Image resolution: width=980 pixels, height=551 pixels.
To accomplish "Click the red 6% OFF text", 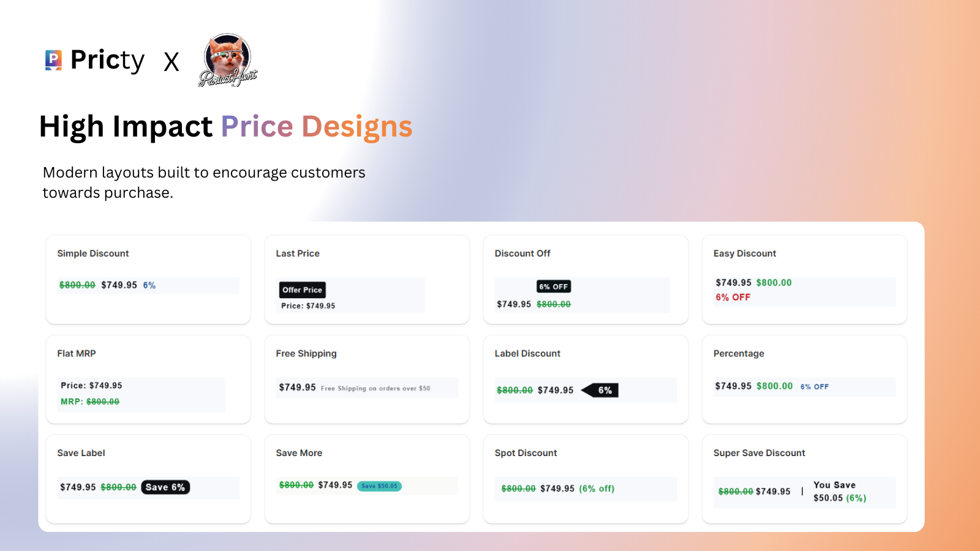I will (733, 298).
